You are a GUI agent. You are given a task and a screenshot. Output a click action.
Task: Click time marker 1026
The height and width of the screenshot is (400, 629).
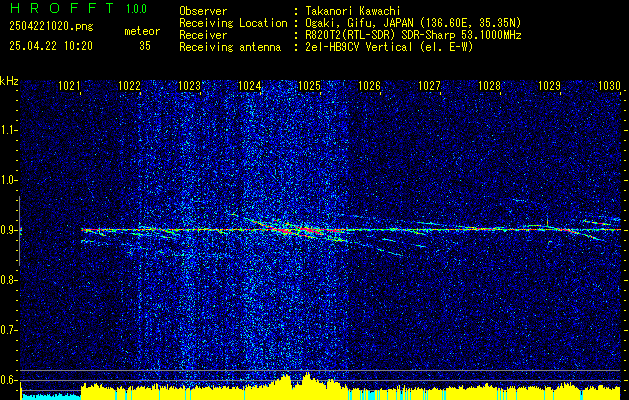pos(369,85)
